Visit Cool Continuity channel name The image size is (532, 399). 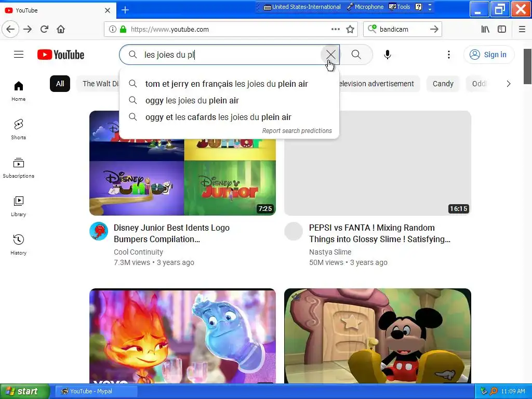[x=138, y=252]
